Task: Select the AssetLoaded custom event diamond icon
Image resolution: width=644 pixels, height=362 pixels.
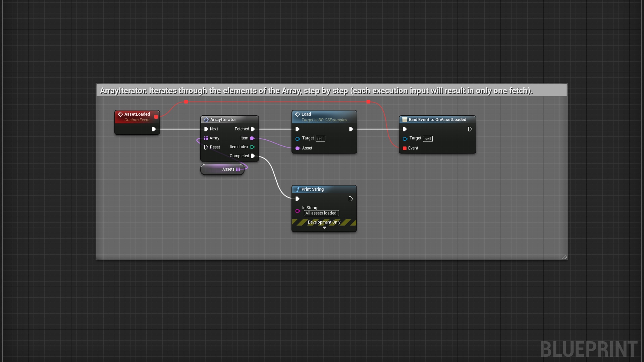Action: point(120,114)
